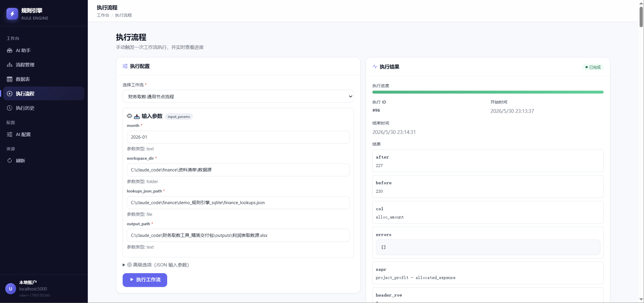Click the 数据表 table grid icon
Viewport: 644px width, 303px height.
click(10, 79)
